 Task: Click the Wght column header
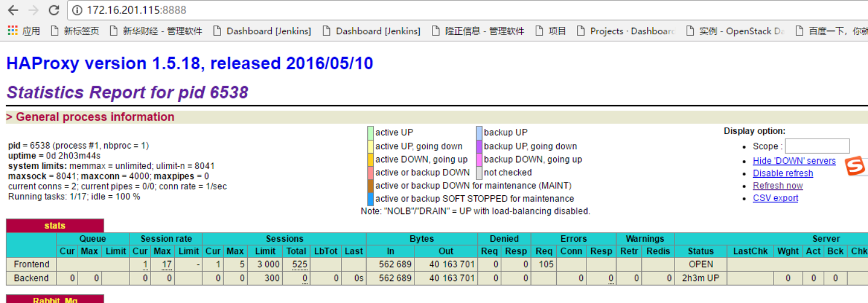click(x=788, y=251)
